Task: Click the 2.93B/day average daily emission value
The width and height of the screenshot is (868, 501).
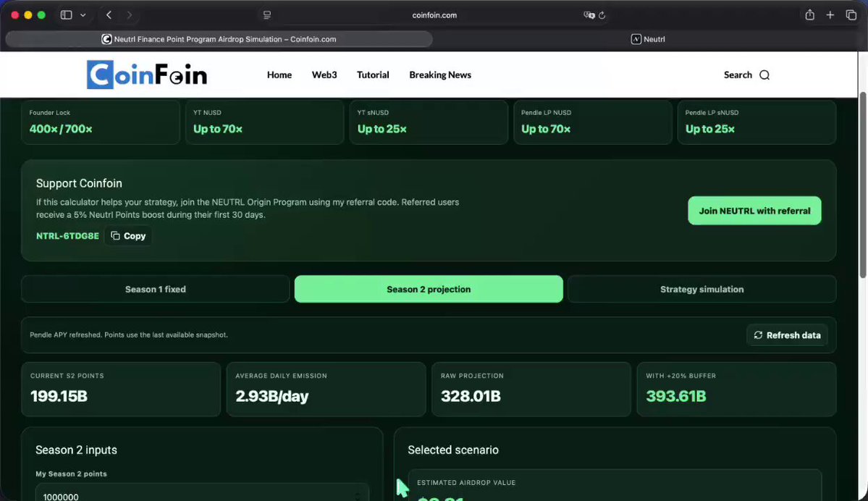Action: point(271,396)
